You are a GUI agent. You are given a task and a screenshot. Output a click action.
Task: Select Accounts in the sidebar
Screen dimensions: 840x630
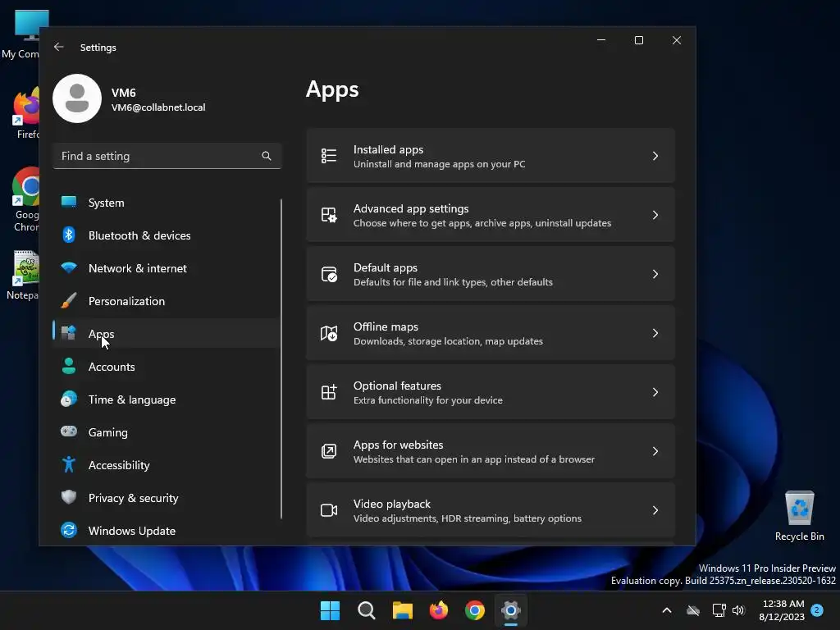[166, 367]
